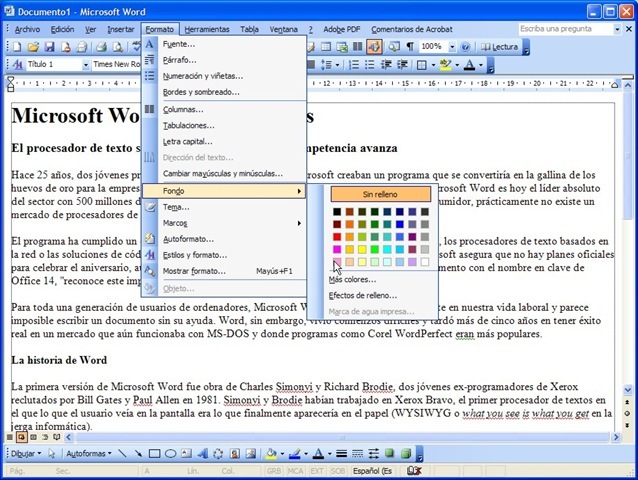
Task: Expand the Marcos submenu
Action: [x=223, y=223]
